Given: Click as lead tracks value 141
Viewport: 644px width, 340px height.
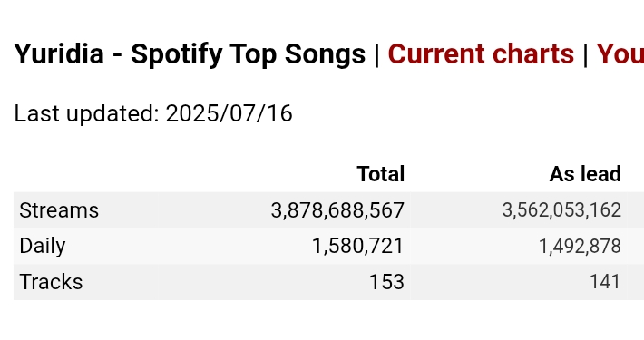Looking at the screenshot, I should tap(605, 282).
